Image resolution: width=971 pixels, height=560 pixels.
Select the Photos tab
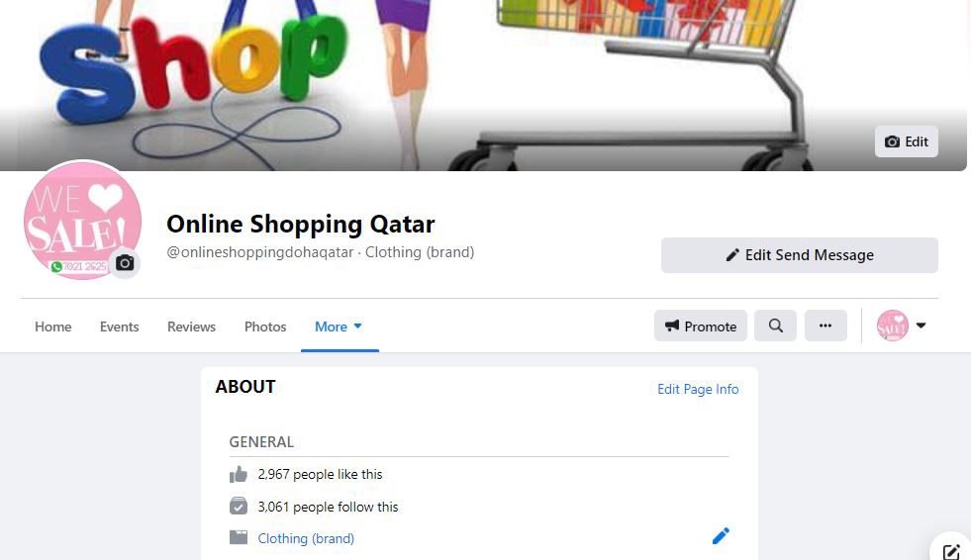pyautogui.click(x=265, y=327)
